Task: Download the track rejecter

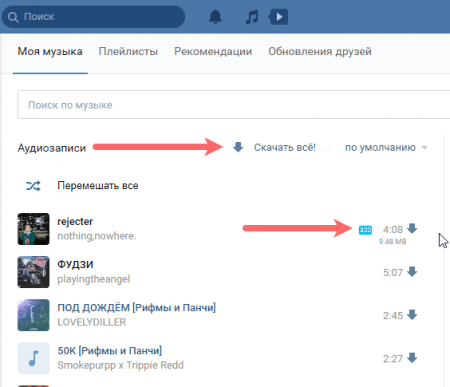Action: 412,229
